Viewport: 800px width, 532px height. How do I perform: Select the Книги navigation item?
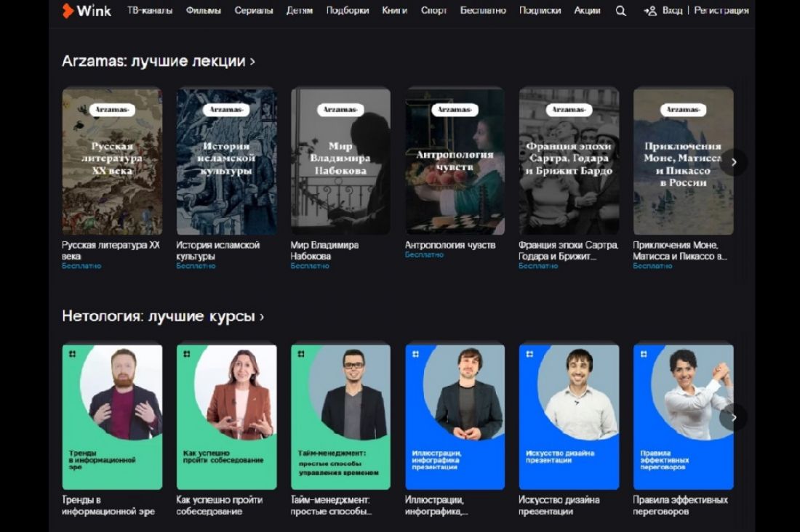click(x=394, y=11)
